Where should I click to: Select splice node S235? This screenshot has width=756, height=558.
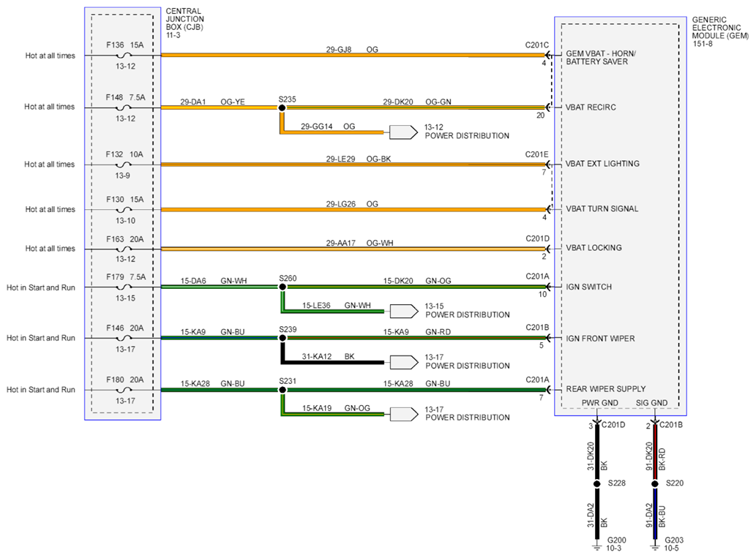(282, 108)
